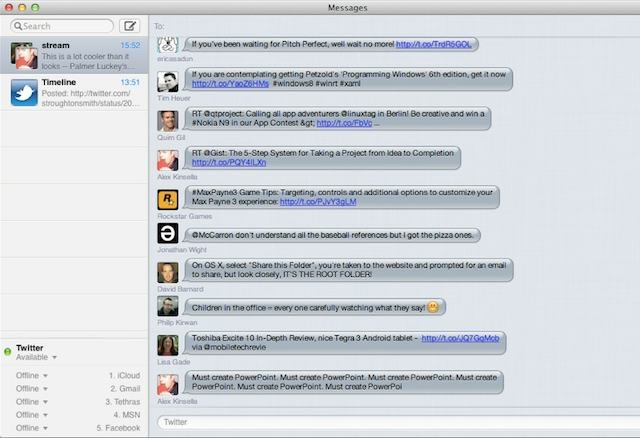
Task: Open Tethras Offline status dropdown
Action: click(31, 402)
